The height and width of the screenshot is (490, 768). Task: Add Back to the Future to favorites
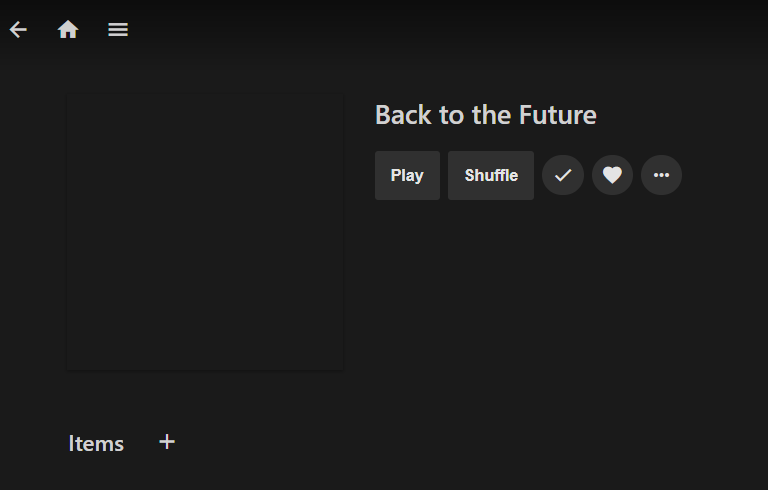click(x=612, y=175)
